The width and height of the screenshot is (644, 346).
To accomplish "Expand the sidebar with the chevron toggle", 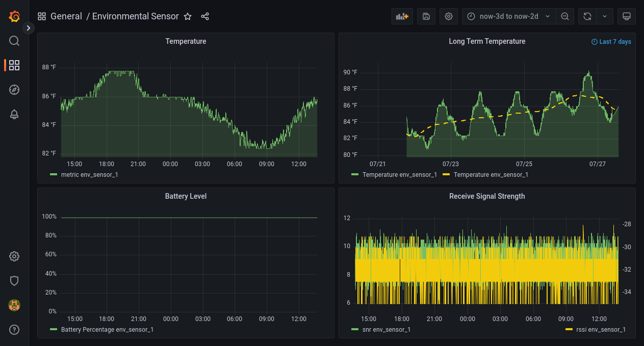I will (x=29, y=28).
